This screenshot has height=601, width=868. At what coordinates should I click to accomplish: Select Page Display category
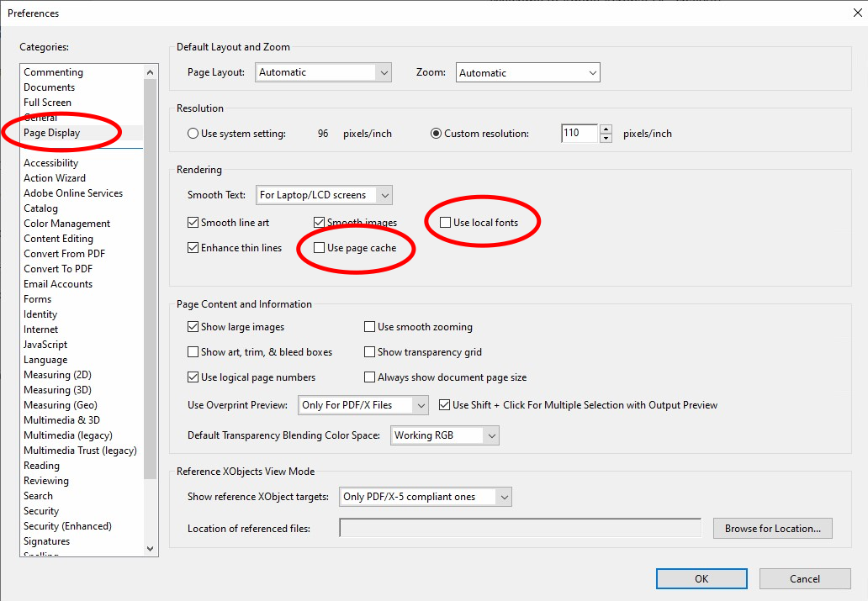coord(52,133)
